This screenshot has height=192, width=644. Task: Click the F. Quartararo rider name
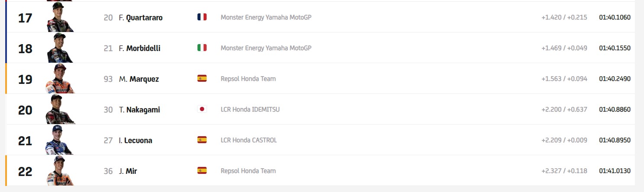coord(141,18)
